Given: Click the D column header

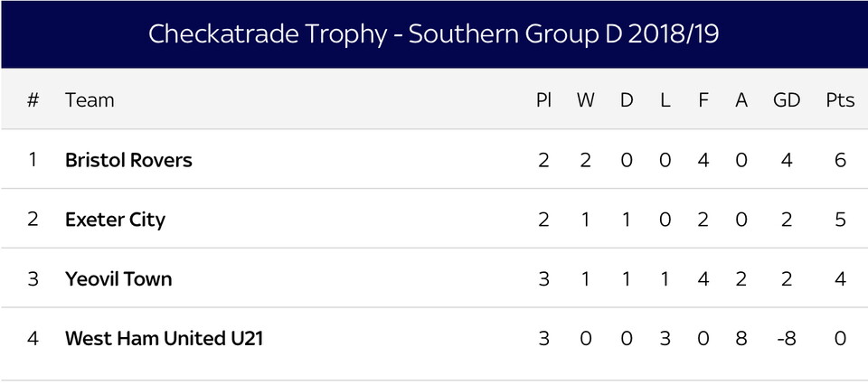Looking at the screenshot, I should point(627,99).
